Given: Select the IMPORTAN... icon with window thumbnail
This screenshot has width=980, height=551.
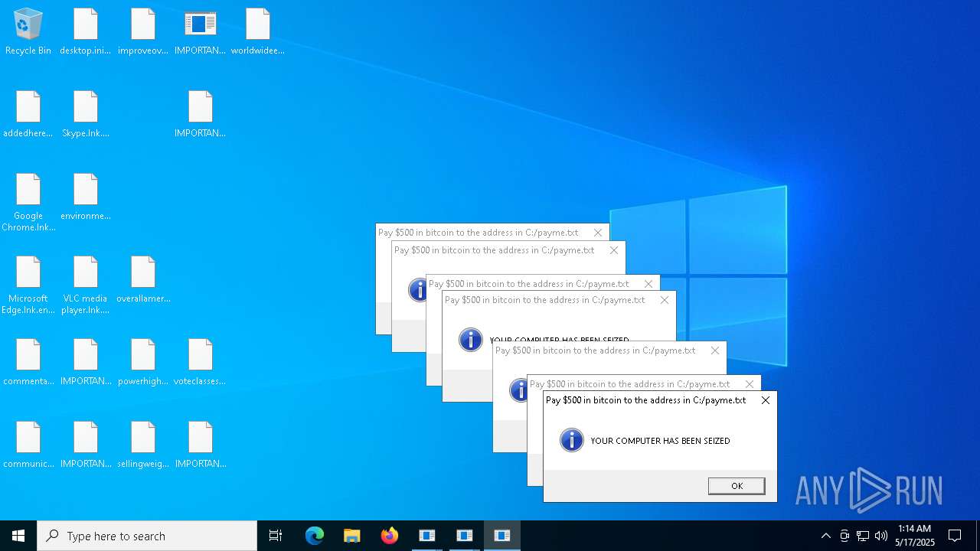Looking at the screenshot, I should point(200,31).
